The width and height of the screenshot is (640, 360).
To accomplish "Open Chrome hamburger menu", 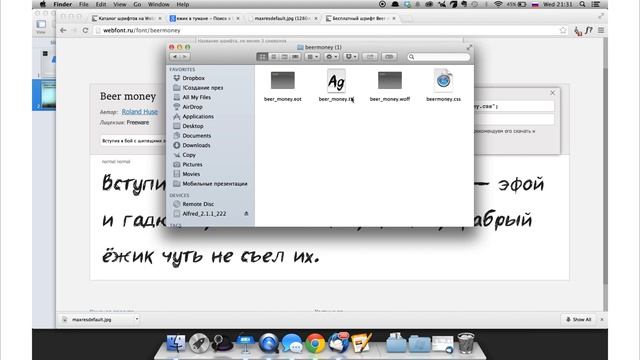I will 601,30.
